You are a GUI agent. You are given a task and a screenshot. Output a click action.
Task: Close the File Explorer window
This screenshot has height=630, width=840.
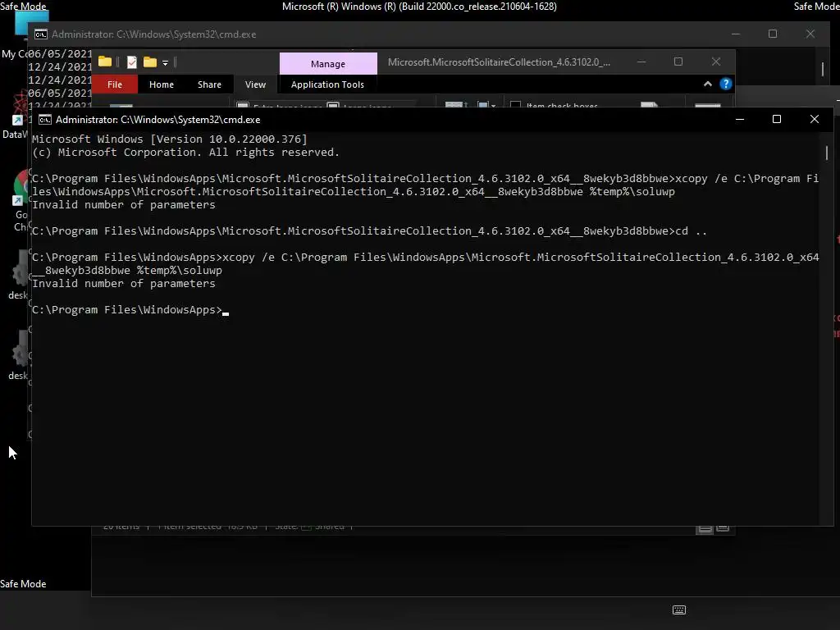(x=715, y=62)
